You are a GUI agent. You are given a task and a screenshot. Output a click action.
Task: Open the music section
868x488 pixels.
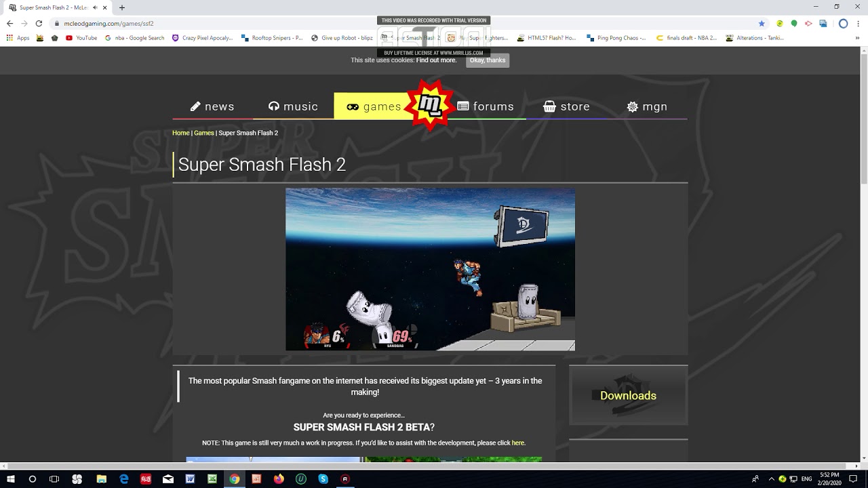293,106
